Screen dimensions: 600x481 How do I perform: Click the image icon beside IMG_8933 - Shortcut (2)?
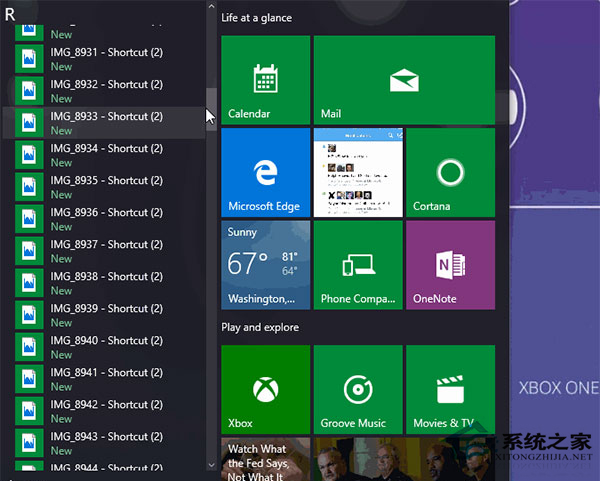click(29, 123)
